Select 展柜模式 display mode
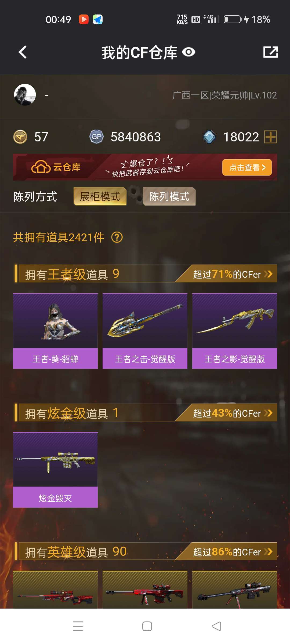 (100, 196)
